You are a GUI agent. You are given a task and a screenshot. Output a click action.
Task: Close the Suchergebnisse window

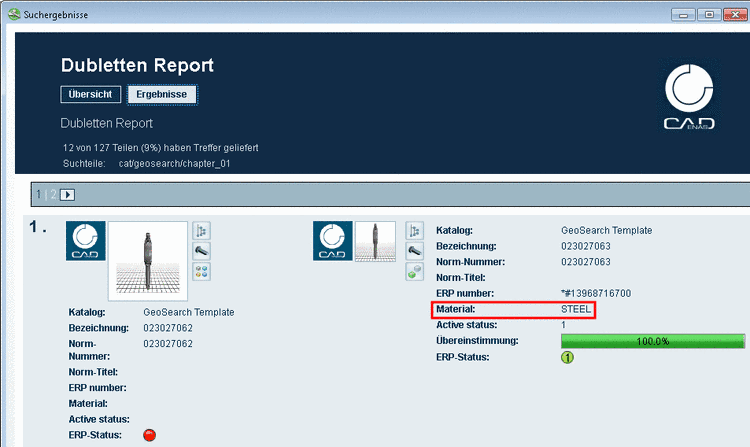click(x=735, y=15)
